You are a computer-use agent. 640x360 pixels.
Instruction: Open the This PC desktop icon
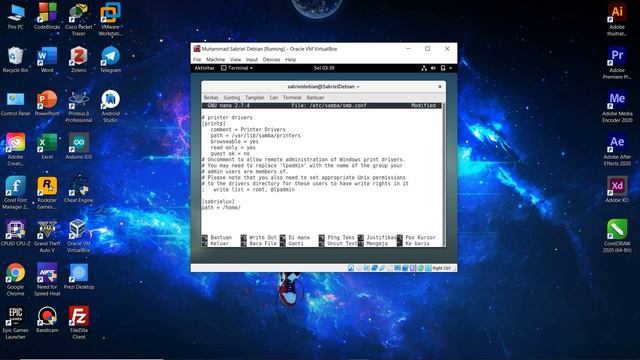click(x=16, y=16)
